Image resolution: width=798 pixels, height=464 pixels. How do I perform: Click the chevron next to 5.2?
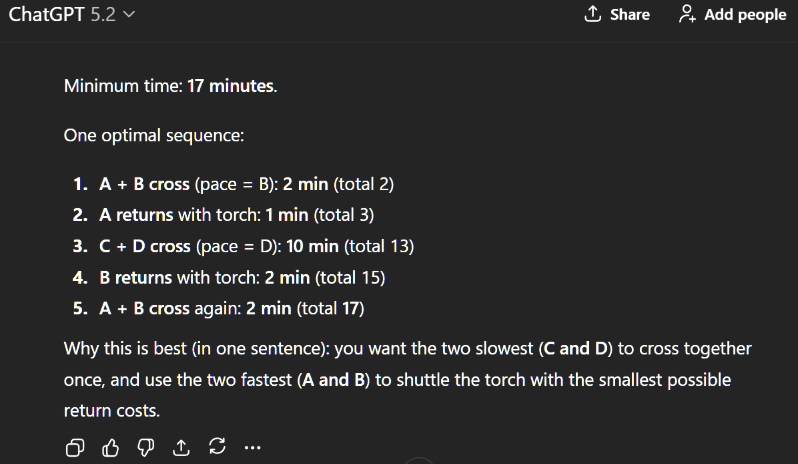click(128, 16)
